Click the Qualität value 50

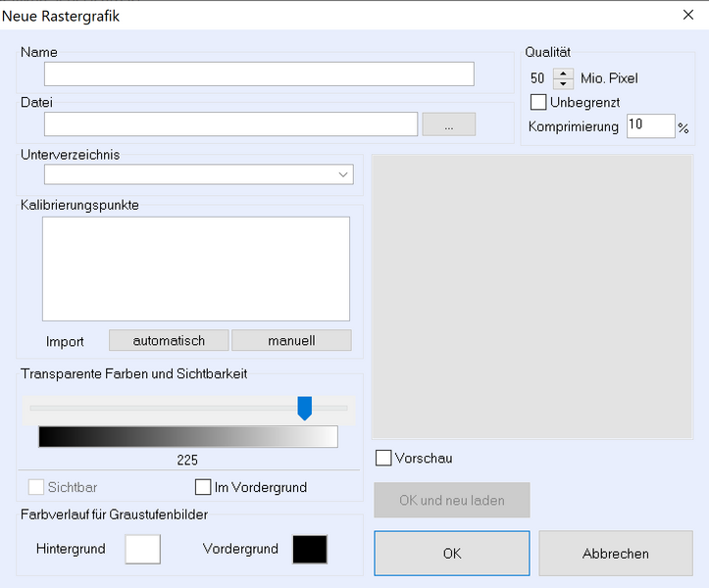(537, 78)
